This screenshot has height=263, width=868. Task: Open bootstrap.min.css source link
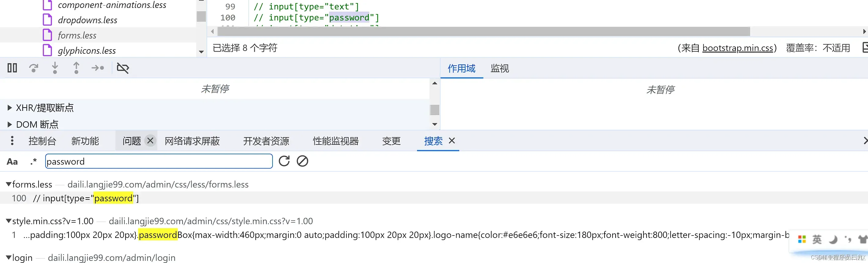[738, 48]
